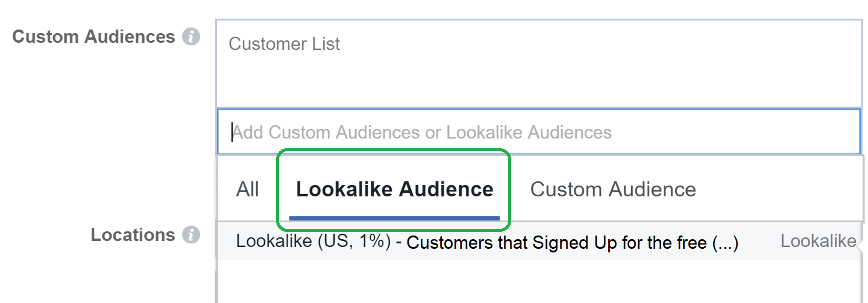This screenshot has height=303, width=868.
Task: Click the blinking cursor in the audience search box
Action: (232, 133)
